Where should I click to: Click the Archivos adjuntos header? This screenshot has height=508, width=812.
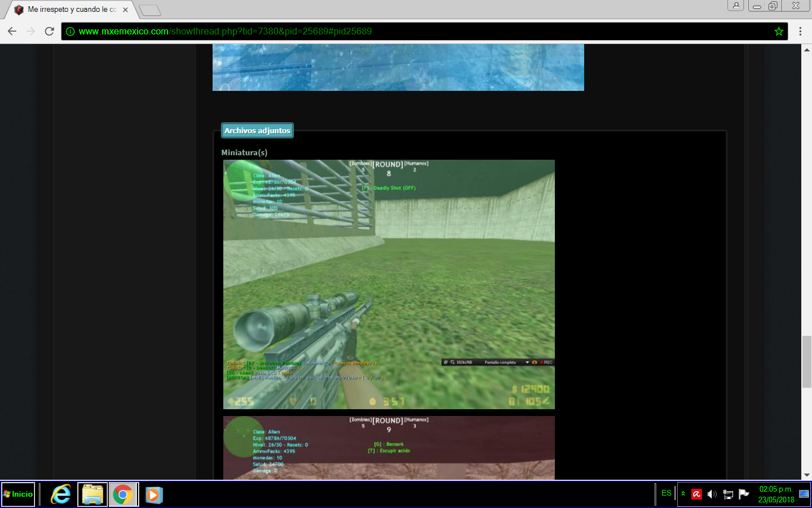257,130
